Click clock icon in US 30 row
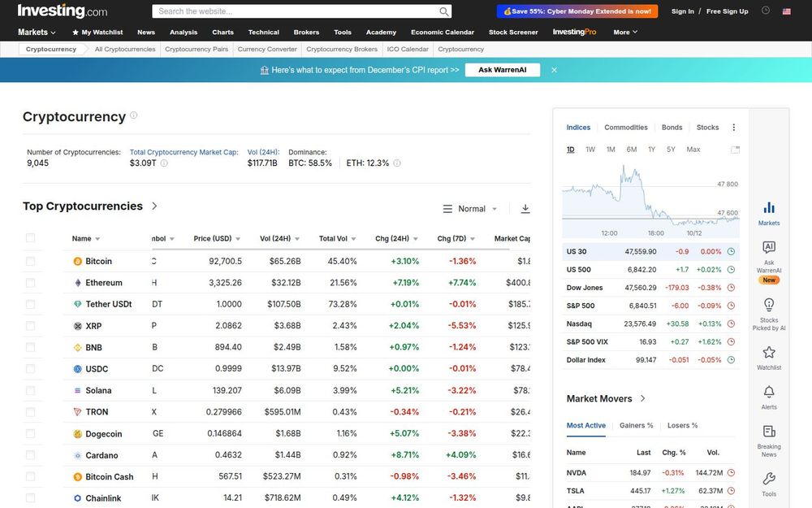Screen dimensions: 812x508 (732, 251)
